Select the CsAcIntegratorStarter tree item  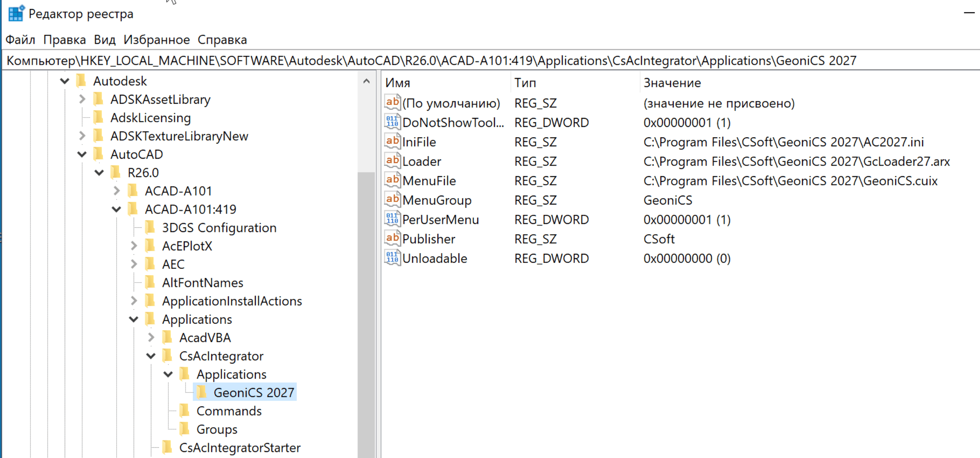pos(240,447)
